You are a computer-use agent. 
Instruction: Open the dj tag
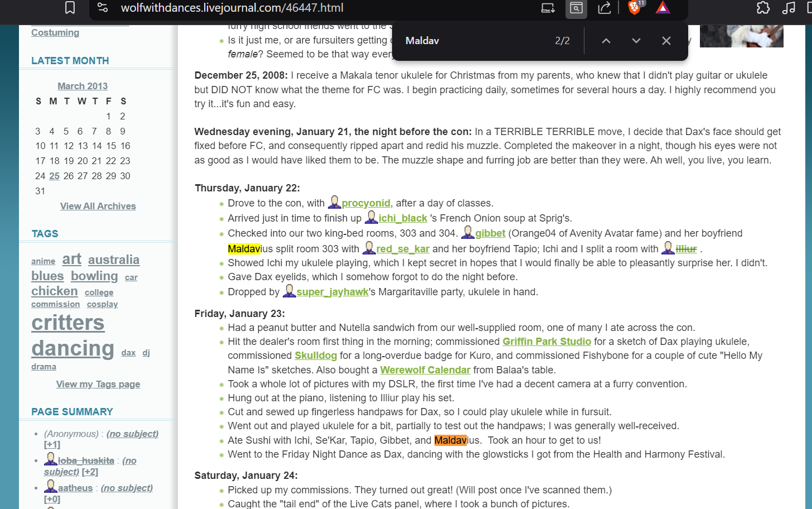[x=146, y=353]
